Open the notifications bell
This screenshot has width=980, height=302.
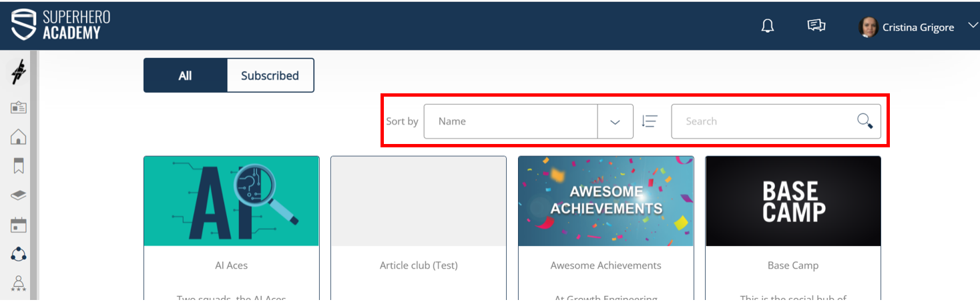click(x=768, y=26)
